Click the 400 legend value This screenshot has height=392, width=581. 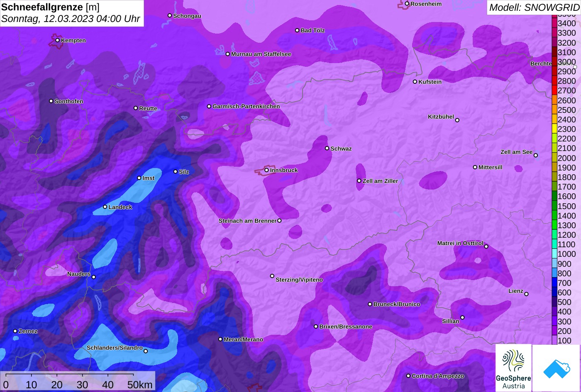click(x=564, y=312)
